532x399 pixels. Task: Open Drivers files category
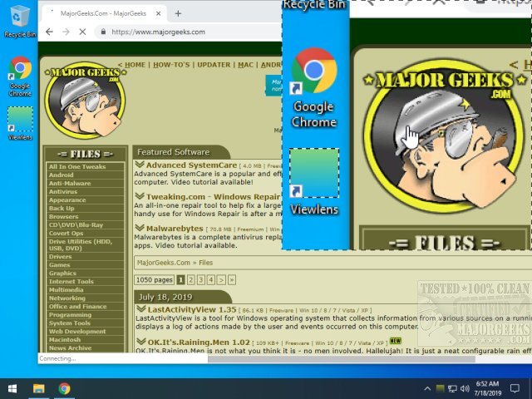[x=86, y=257]
